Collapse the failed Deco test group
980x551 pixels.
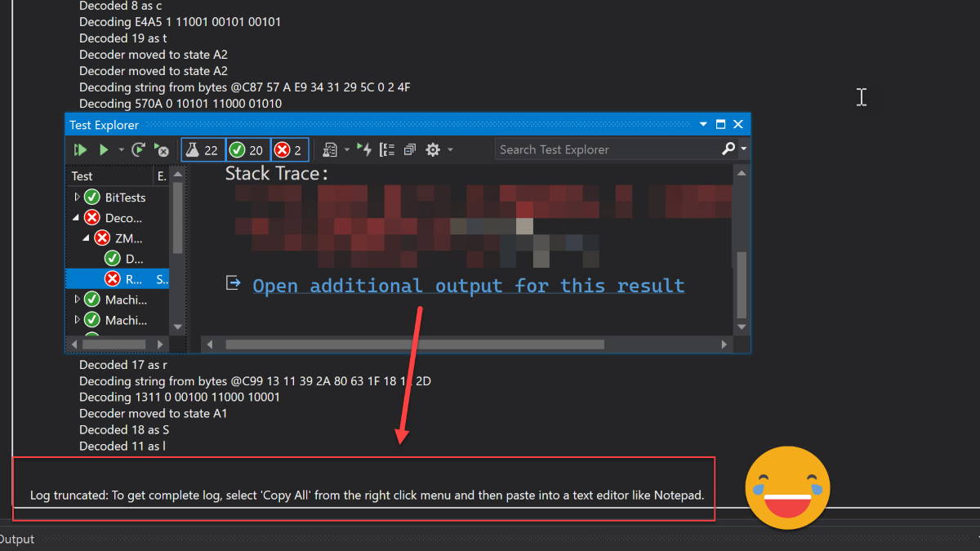coord(78,217)
